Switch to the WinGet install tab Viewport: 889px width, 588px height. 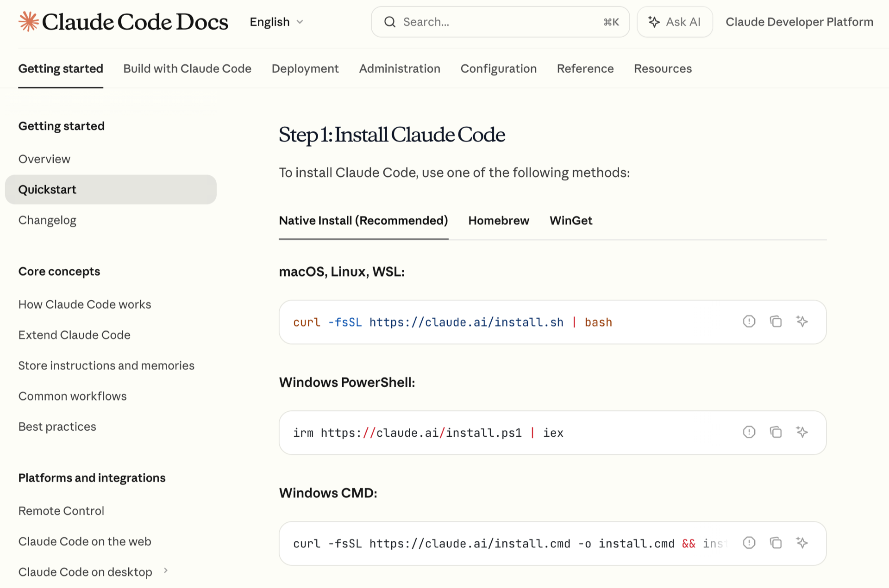click(570, 221)
